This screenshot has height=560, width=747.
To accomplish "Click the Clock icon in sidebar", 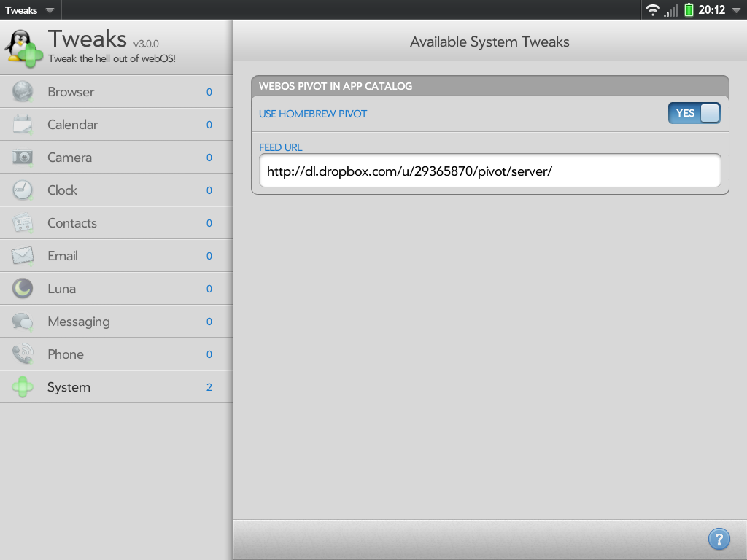I will (x=23, y=190).
